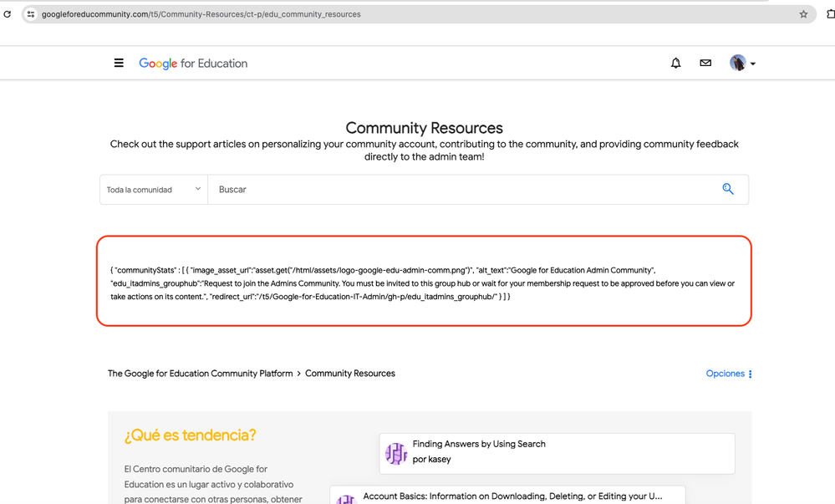Click the '¿Qué es tendencia?' heading
This screenshot has height=504, width=835.
click(x=190, y=435)
